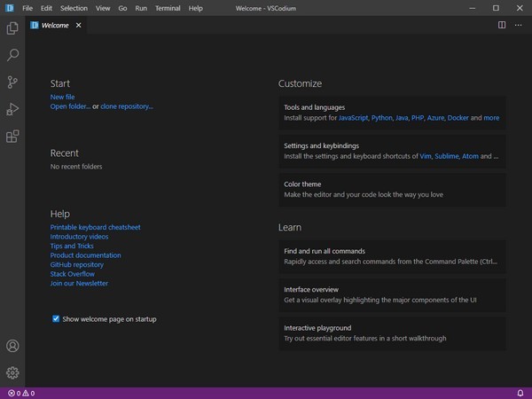Open the Search view icon

pyautogui.click(x=12, y=55)
